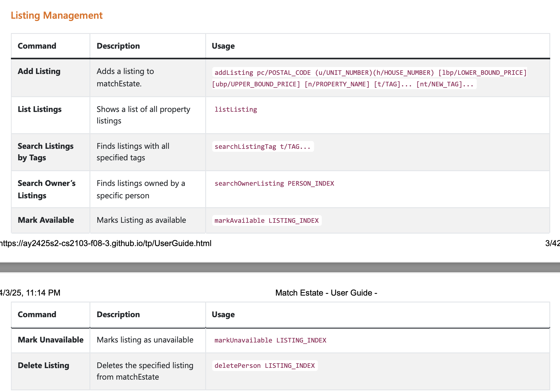Click the Mark Unavailable command name
This screenshot has height=392, width=560.
(51, 340)
